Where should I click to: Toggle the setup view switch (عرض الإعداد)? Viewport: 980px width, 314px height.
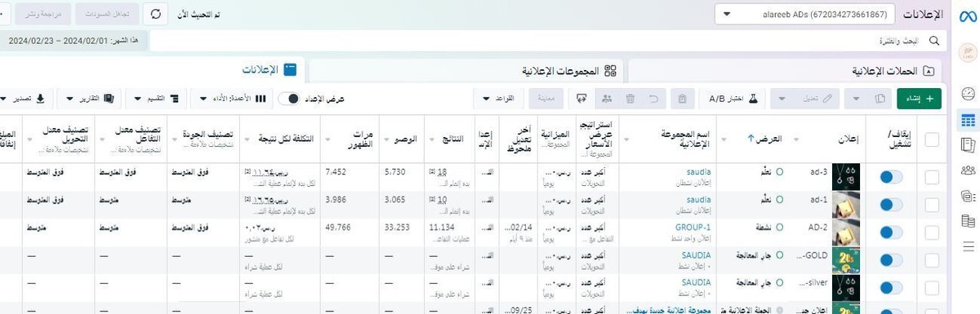(288, 99)
